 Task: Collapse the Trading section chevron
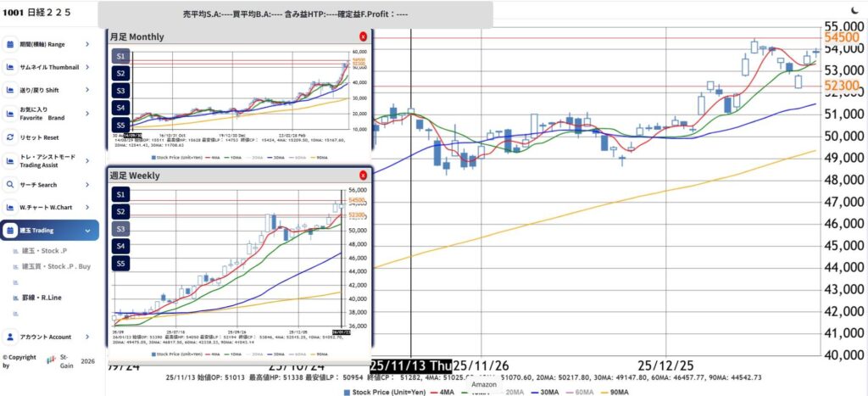click(87, 230)
